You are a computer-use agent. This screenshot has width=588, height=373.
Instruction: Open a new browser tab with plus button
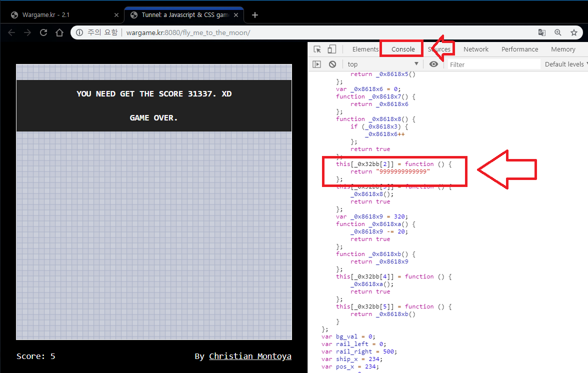[255, 15]
